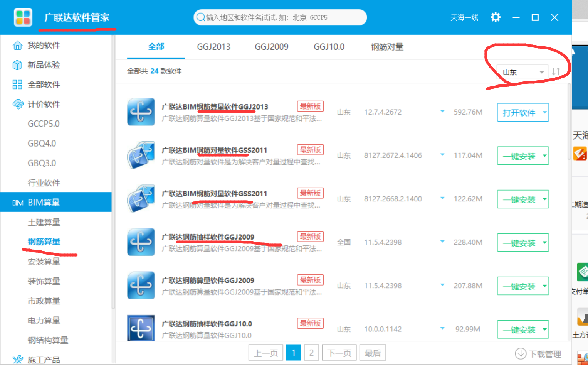The width and height of the screenshot is (588, 365).
Task: Click the 天海一线 account name
Action: pos(464,17)
